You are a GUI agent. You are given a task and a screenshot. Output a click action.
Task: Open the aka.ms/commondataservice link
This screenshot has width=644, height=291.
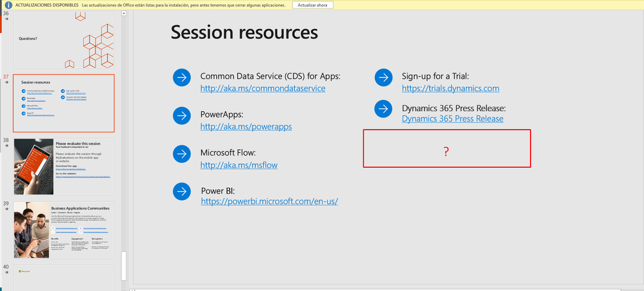[x=263, y=88]
